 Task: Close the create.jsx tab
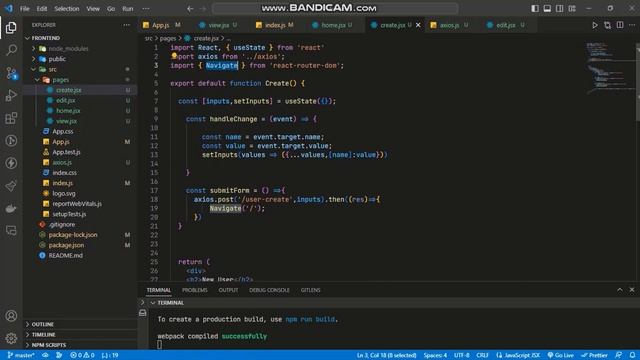tap(418, 25)
